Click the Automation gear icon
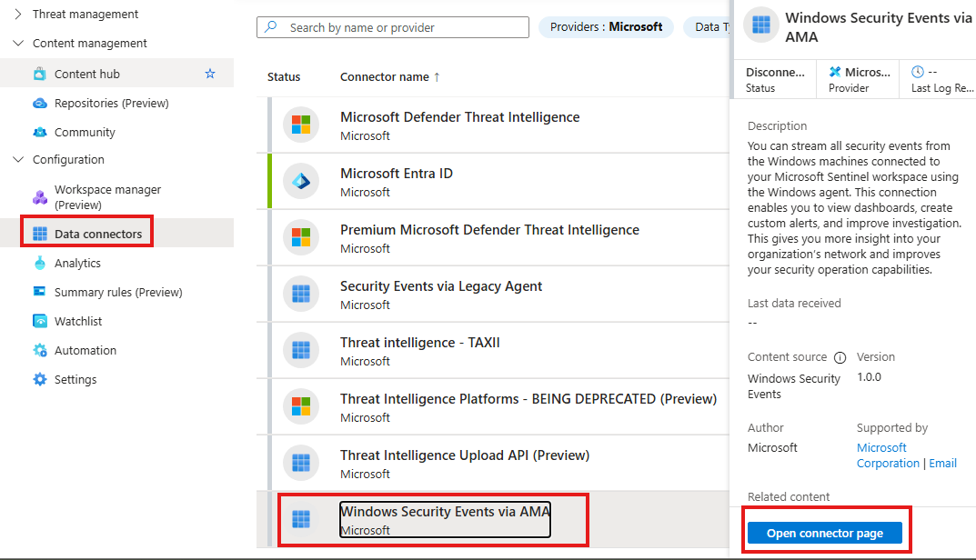 coord(40,350)
